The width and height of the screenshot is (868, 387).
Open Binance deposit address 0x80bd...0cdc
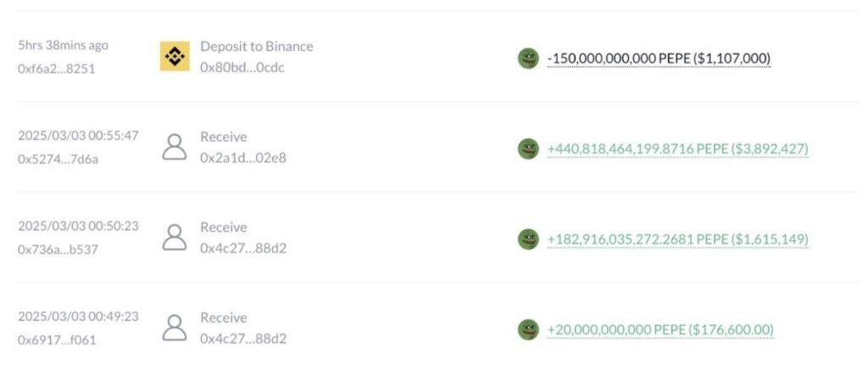pyautogui.click(x=242, y=68)
